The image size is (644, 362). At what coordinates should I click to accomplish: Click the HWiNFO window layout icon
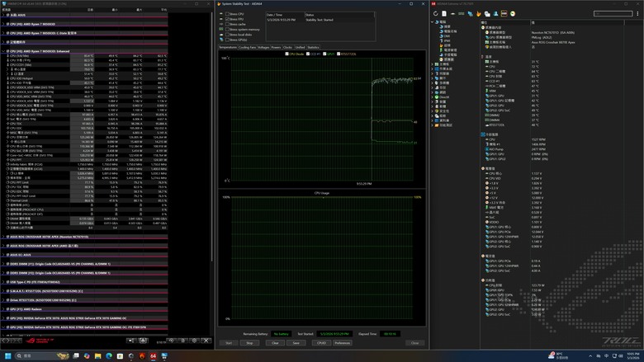143,341
